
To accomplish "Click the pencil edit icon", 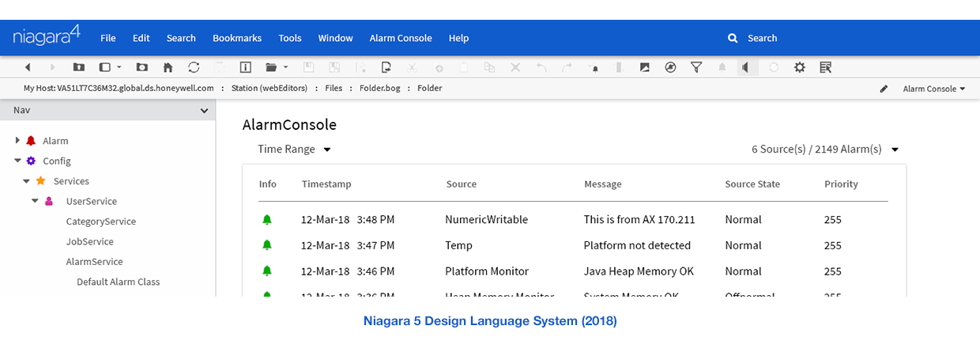I will tap(884, 89).
